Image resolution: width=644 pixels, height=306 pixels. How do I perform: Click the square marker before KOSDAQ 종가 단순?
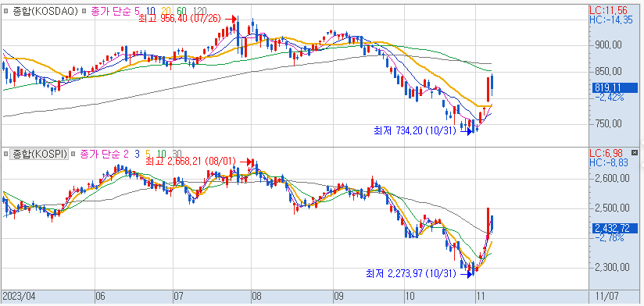[x=84, y=11]
